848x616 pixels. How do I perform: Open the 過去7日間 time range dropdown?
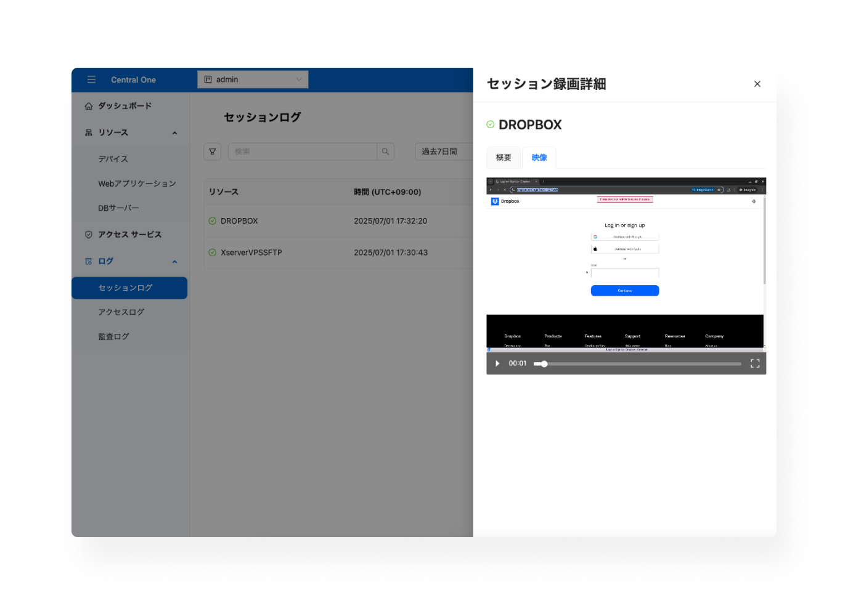point(442,152)
